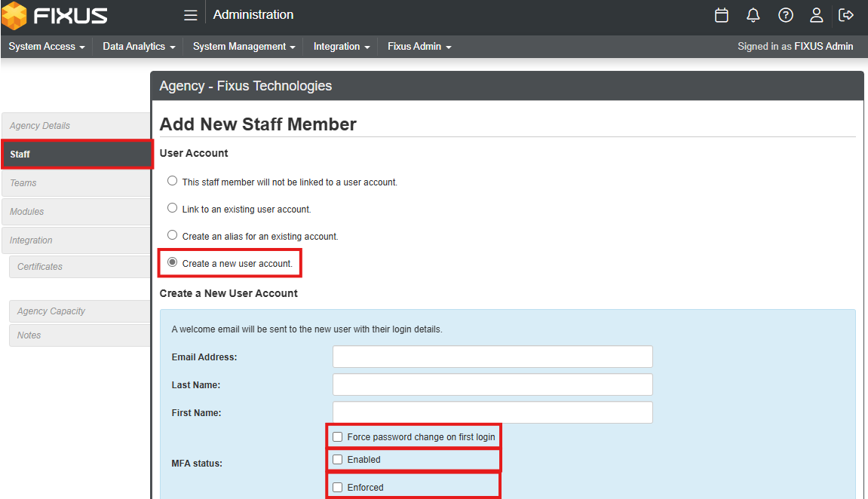Open the Integration menu in the navigation bar
The height and width of the screenshot is (499, 868).
(337, 46)
